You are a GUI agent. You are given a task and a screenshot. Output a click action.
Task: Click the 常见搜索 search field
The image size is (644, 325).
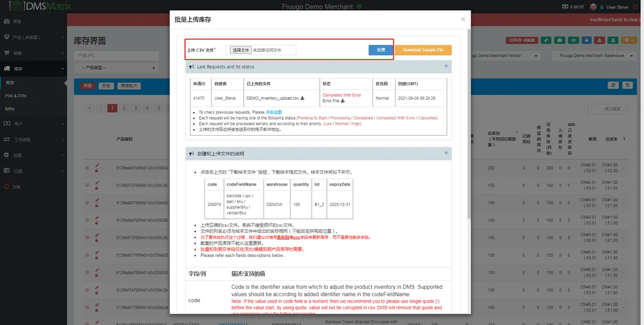pyautogui.click(x=608, y=109)
